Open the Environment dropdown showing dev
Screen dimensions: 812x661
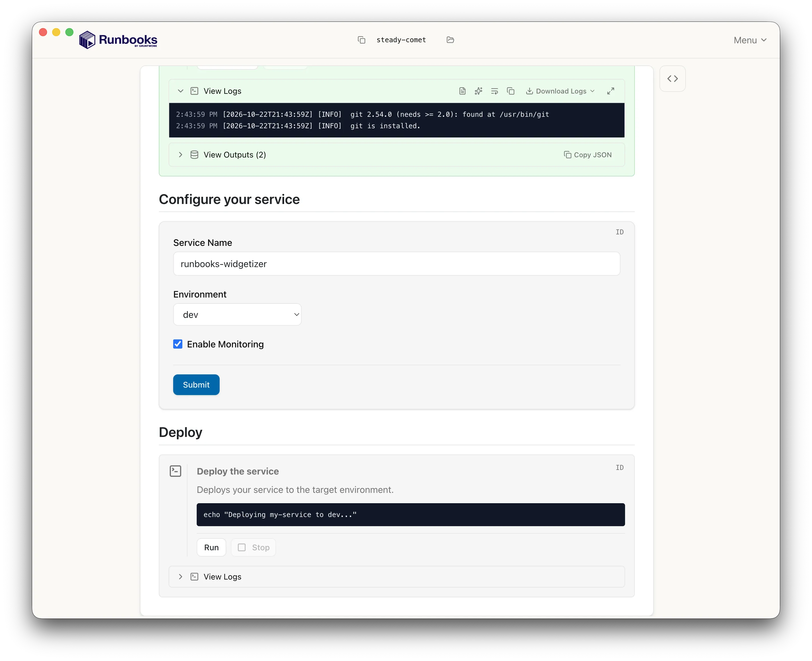(x=237, y=314)
